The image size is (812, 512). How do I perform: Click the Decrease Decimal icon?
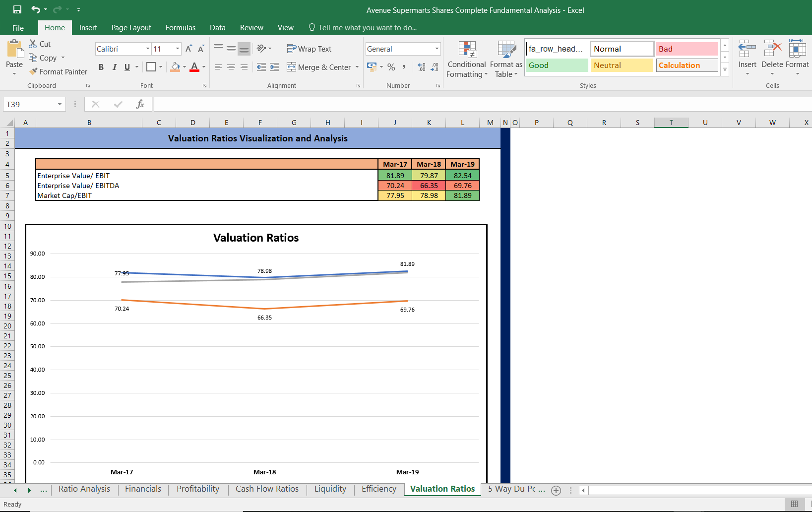435,67
